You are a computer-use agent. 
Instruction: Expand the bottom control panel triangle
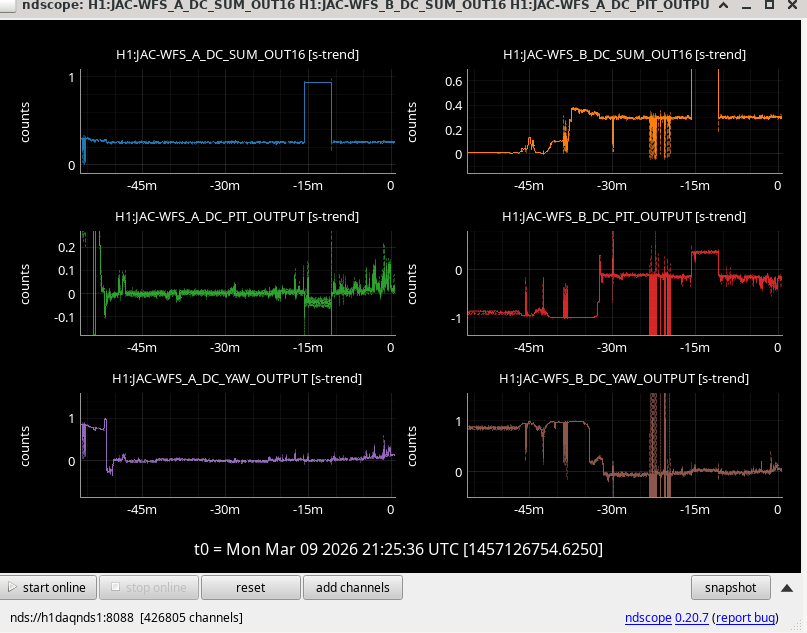pos(787,587)
